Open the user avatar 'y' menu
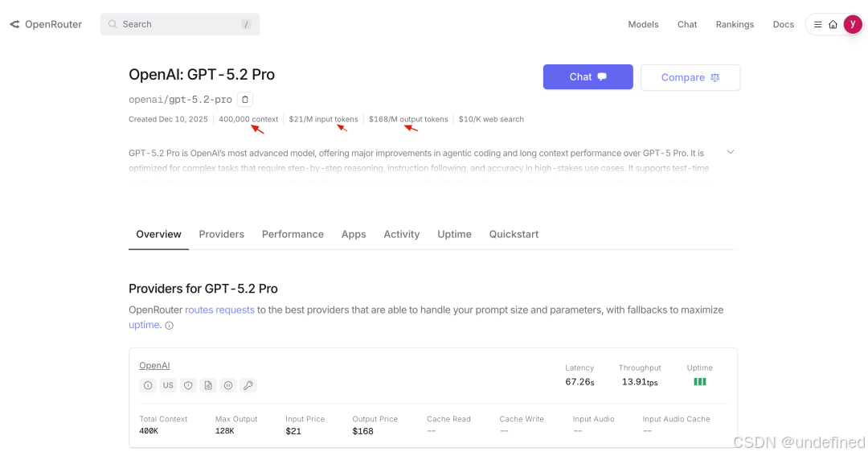Viewport: 868px width, 456px height. 853,24
